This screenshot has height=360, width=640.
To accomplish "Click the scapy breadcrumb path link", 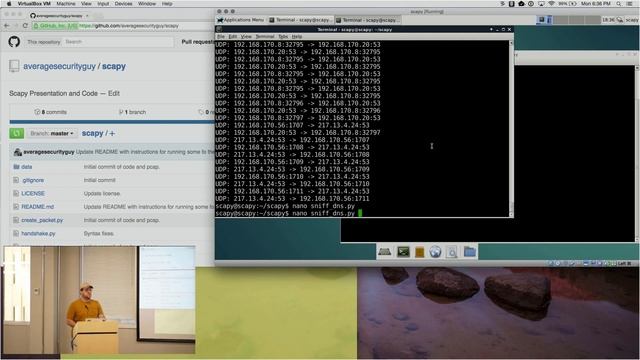I will pyautogui.click(x=92, y=133).
